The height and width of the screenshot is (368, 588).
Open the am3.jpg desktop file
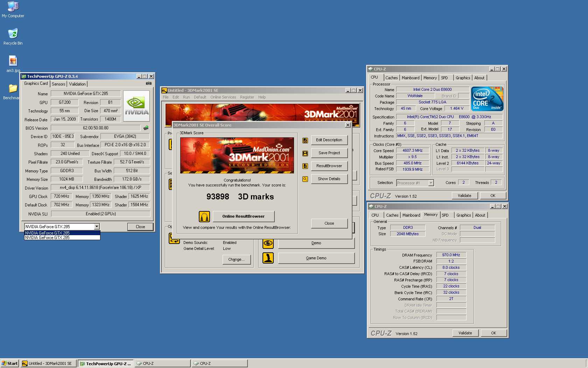pos(13,64)
